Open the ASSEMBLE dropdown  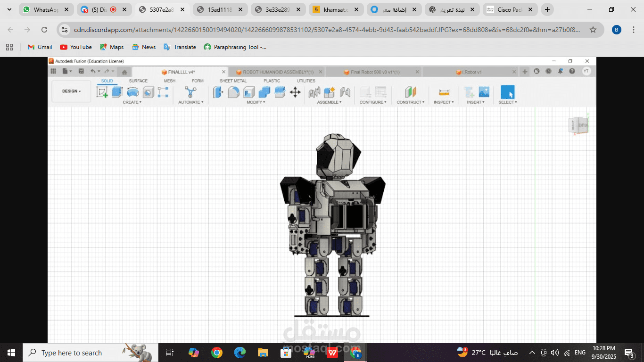pyautogui.click(x=329, y=102)
